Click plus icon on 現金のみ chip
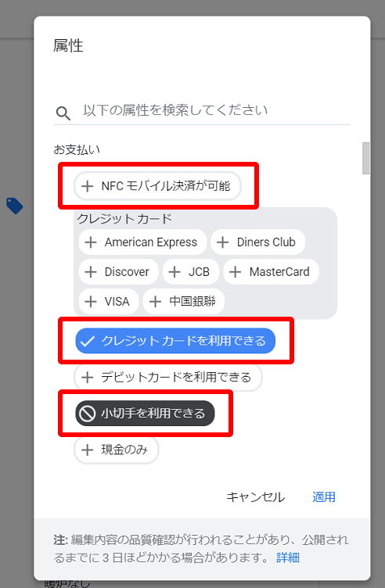 [x=88, y=450]
